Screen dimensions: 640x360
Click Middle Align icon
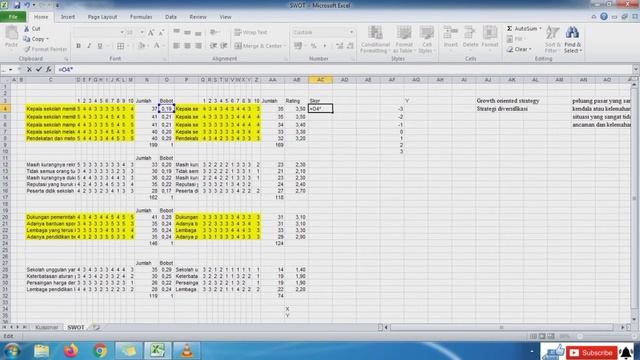pyautogui.click(x=187, y=32)
